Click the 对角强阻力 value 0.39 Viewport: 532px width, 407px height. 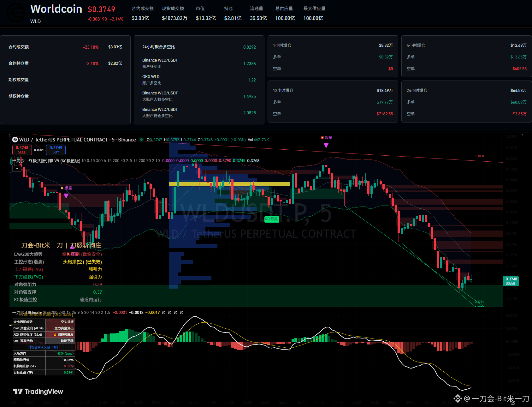98,284
